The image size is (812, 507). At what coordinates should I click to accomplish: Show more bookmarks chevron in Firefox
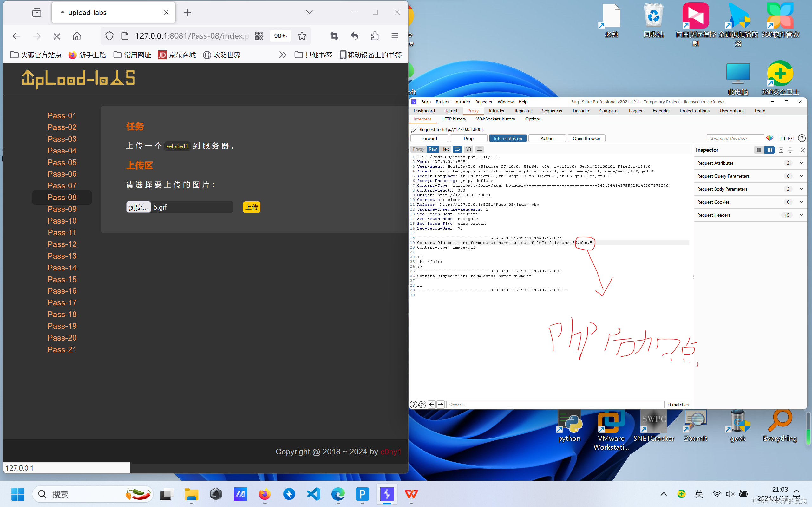pos(282,55)
